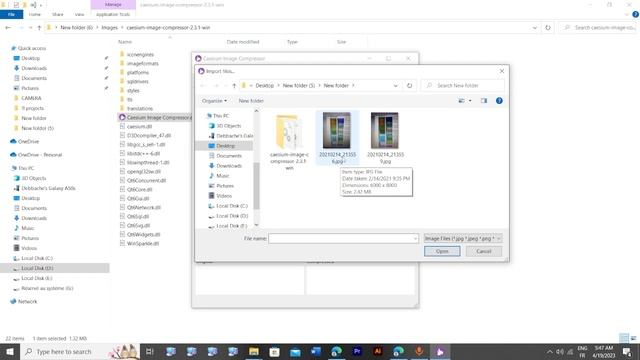Open the File tab in Explorer

pyautogui.click(x=11, y=14)
